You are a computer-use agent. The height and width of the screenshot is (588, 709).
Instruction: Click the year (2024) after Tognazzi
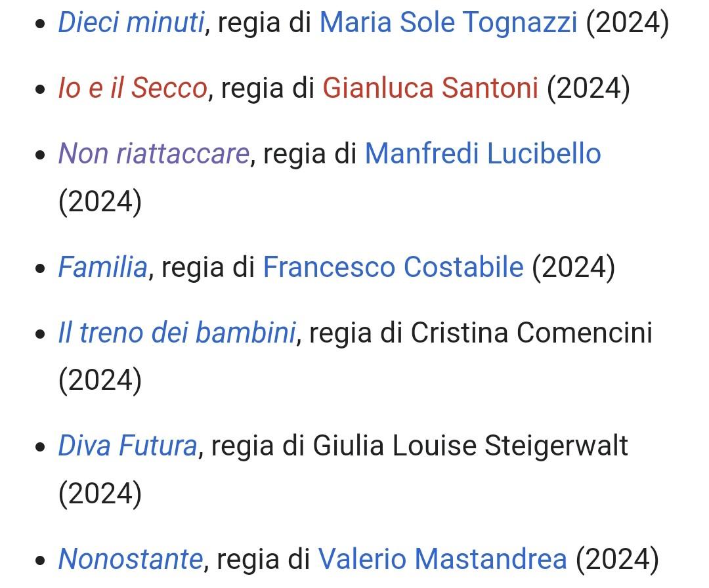coord(627,22)
